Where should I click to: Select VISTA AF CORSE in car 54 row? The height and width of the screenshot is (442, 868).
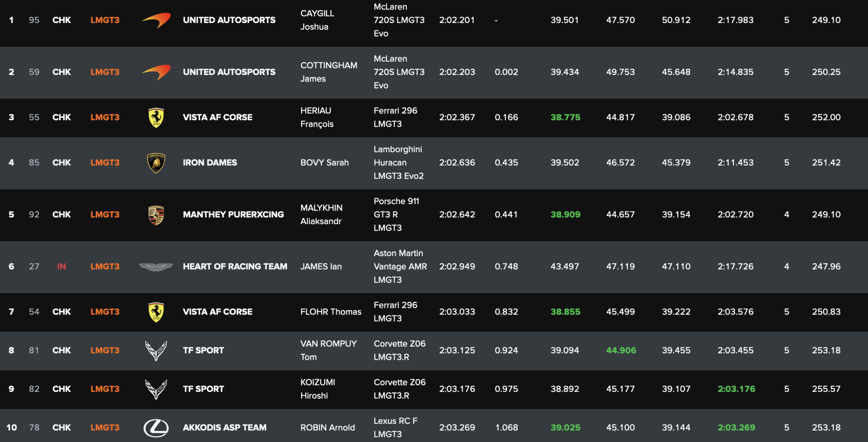(x=217, y=312)
